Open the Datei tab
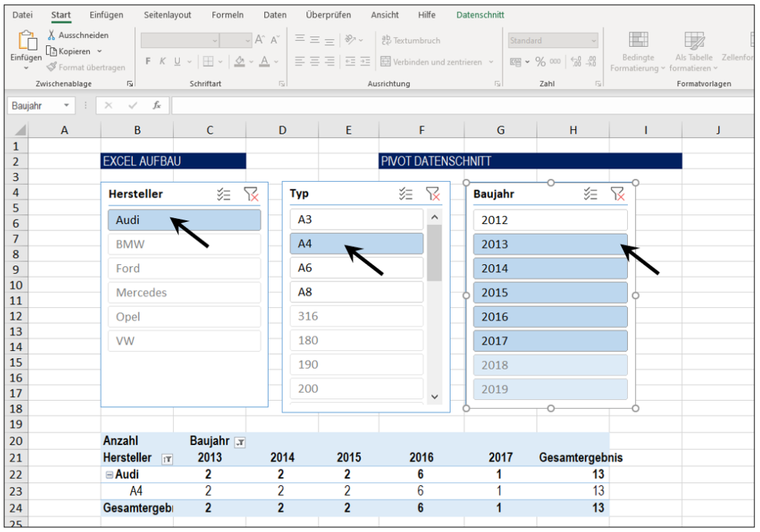 point(22,15)
